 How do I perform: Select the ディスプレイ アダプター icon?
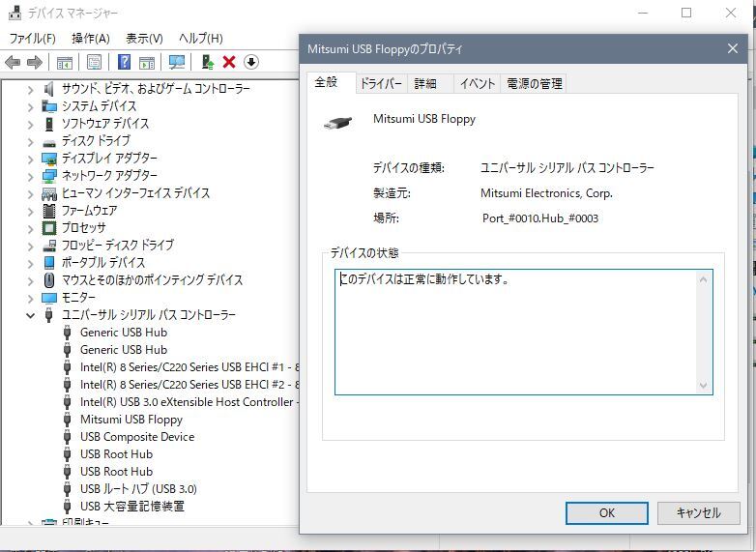click(49, 159)
